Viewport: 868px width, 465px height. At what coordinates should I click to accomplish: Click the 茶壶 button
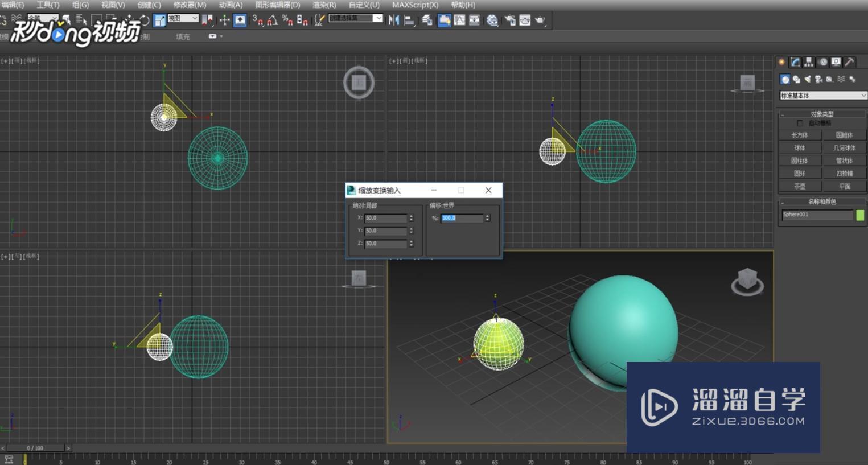(x=800, y=186)
